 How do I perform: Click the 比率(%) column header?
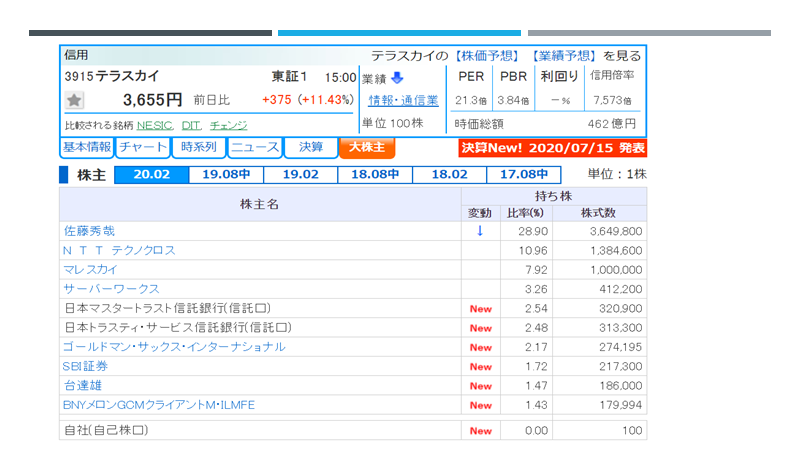point(526,213)
